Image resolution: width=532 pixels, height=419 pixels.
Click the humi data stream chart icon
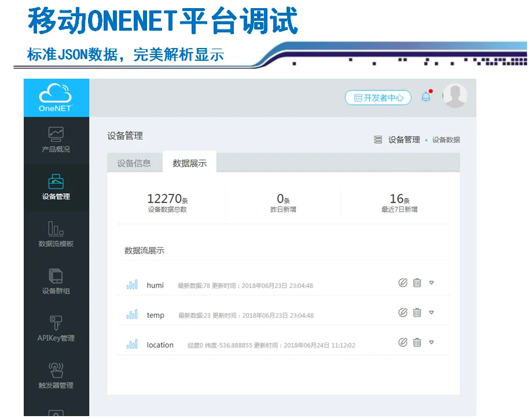132,284
